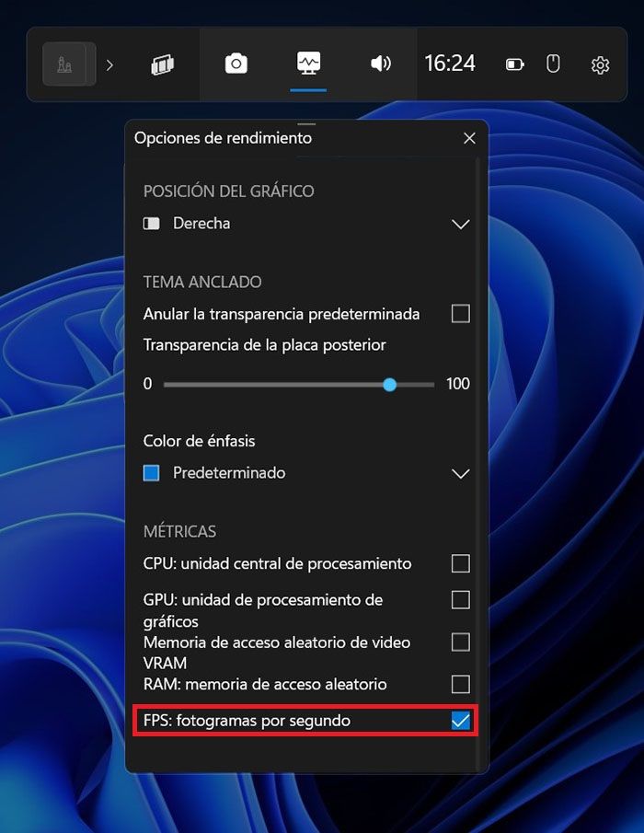
Task: Expand the arrow next to game icon
Action: click(x=109, y=65)
